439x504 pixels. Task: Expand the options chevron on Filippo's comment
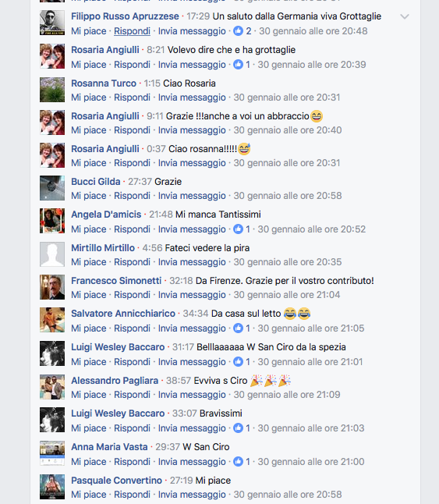click(x=405, y=16)
